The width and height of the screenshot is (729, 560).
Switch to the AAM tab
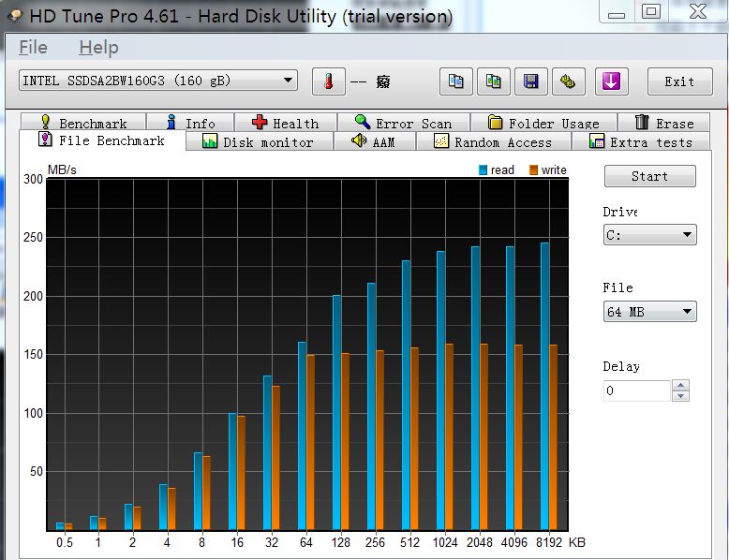click(374, 141)
